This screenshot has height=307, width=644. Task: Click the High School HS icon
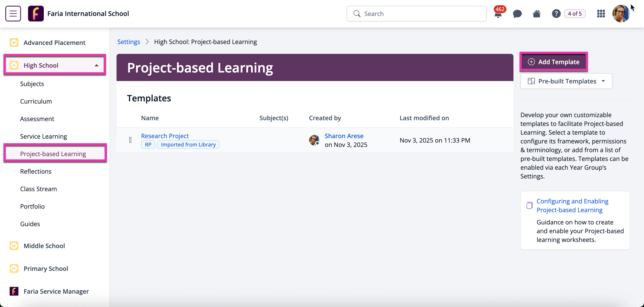click(14, 65)
